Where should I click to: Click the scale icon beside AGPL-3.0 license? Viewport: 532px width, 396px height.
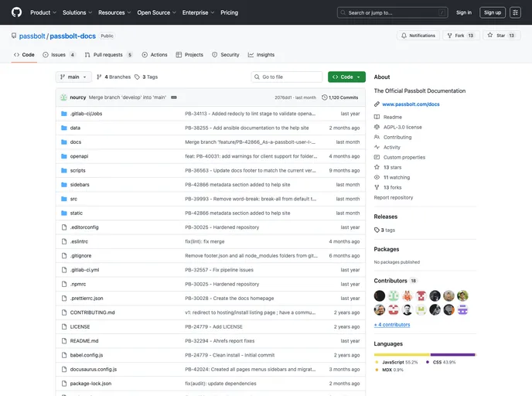pyautogui.click(x=377, y=127)
